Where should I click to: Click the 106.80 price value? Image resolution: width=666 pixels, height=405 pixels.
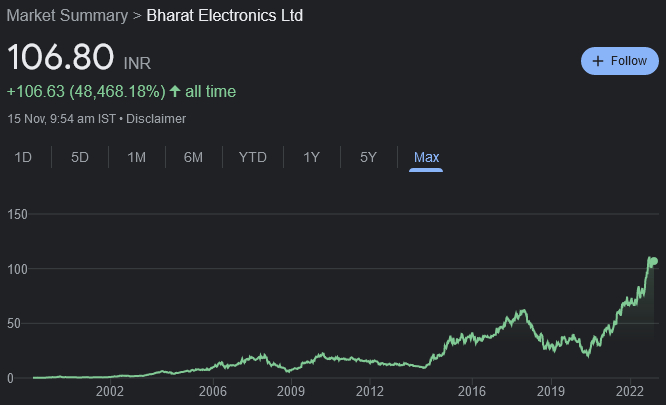point(60,58)
